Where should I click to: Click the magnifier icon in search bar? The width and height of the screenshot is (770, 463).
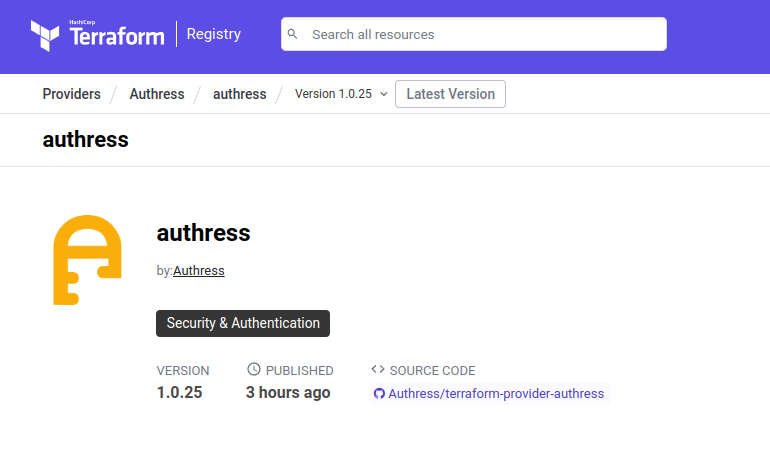(x=293, y=34)
